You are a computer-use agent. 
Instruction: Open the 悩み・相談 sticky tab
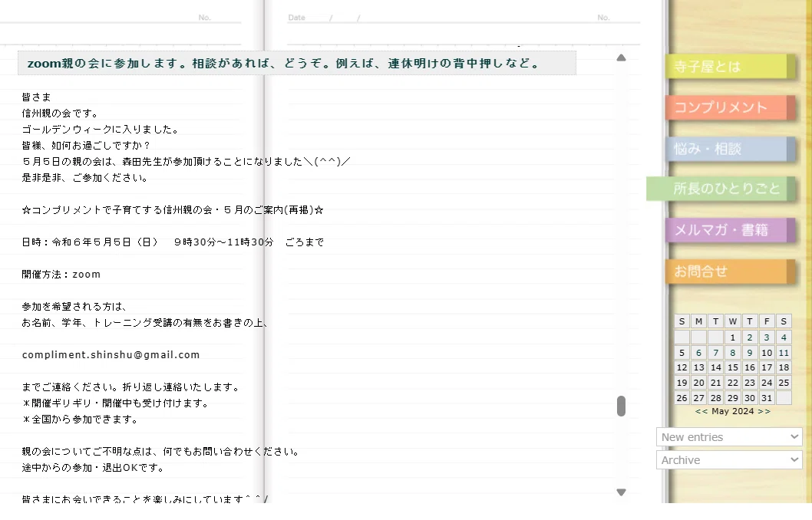tap(730, 149)
